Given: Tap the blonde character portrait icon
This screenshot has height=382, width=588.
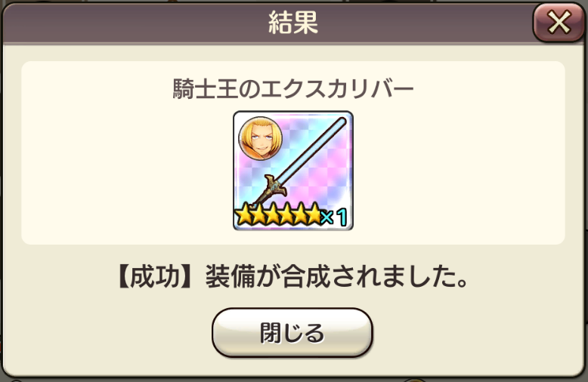Looking at the screenshot, I should point(260,138).
